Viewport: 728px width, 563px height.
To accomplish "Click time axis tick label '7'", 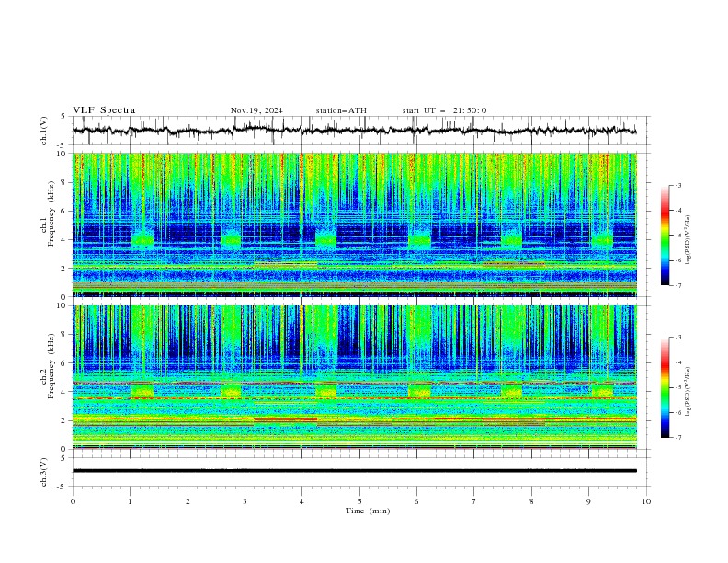I will click(x=473, y=501).
